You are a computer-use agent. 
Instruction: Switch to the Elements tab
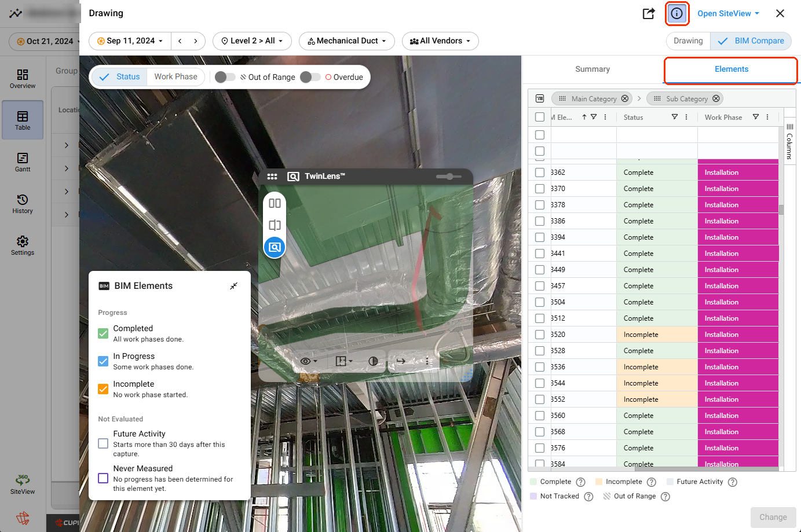(x=731, y=69)
